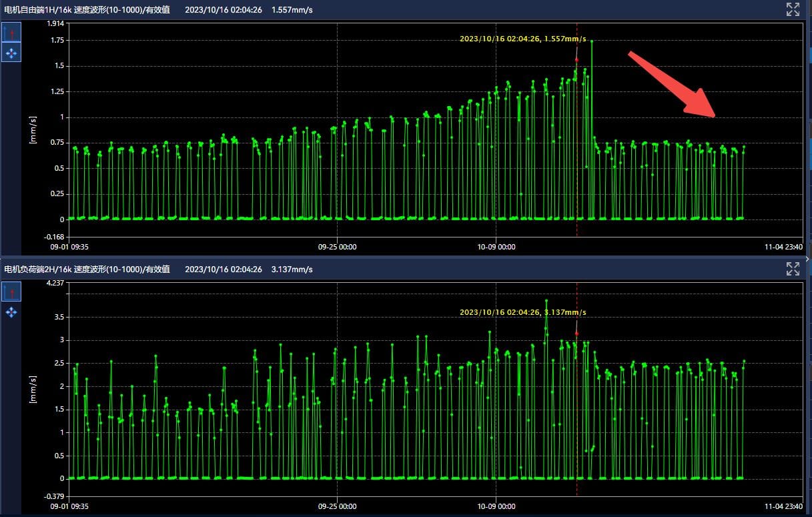The image size is (812, 517).
Task: Expand the top chart to fullscreen
Action: [793, 9]
